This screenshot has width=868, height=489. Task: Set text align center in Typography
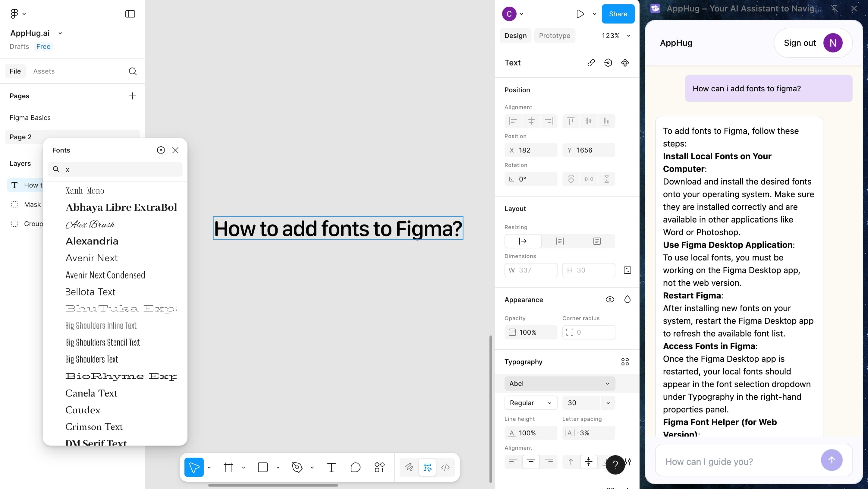tap(531, 461)
